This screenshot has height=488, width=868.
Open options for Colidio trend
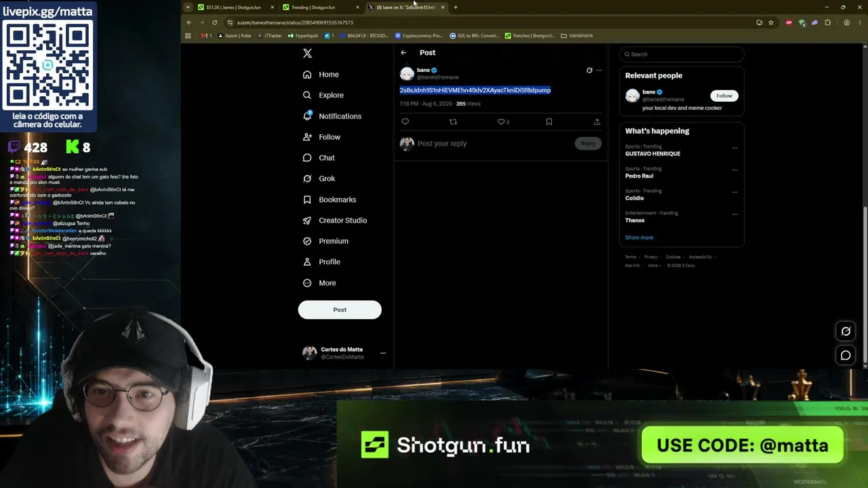click(734, 192)
